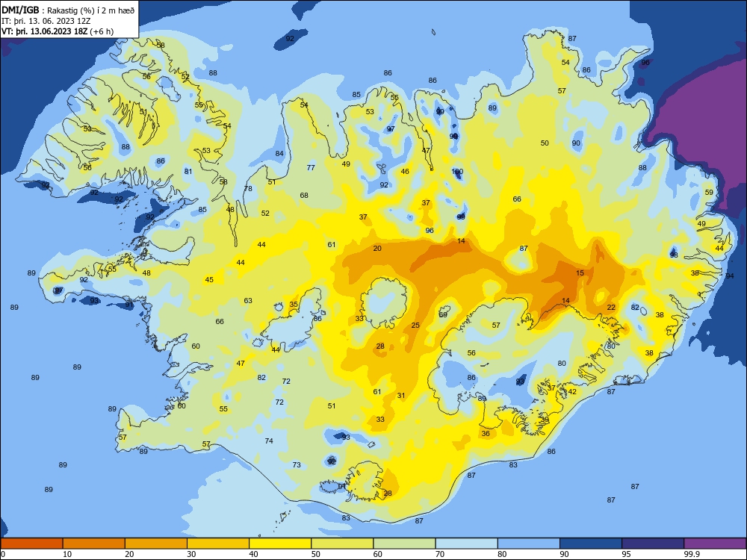The image size is (747, 560).
Task: Click the amber 30–40 legend swatch
Action: (218, 544)
